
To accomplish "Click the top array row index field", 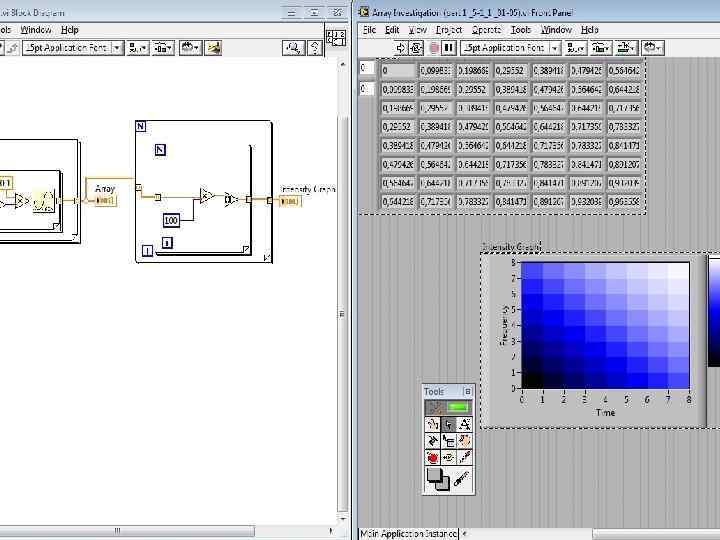I will (x=367, y=68).
